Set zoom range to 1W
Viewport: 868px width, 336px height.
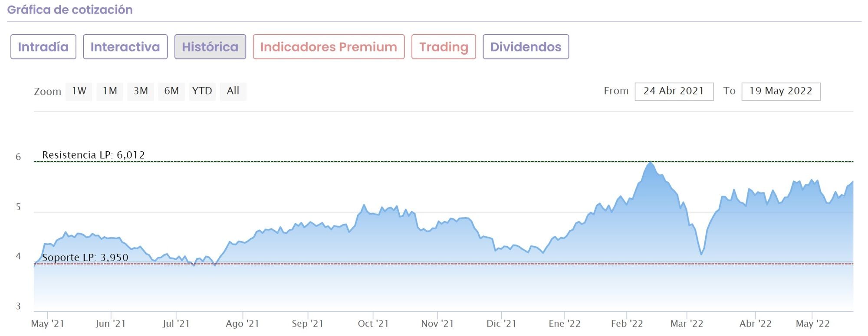(79, 91)
